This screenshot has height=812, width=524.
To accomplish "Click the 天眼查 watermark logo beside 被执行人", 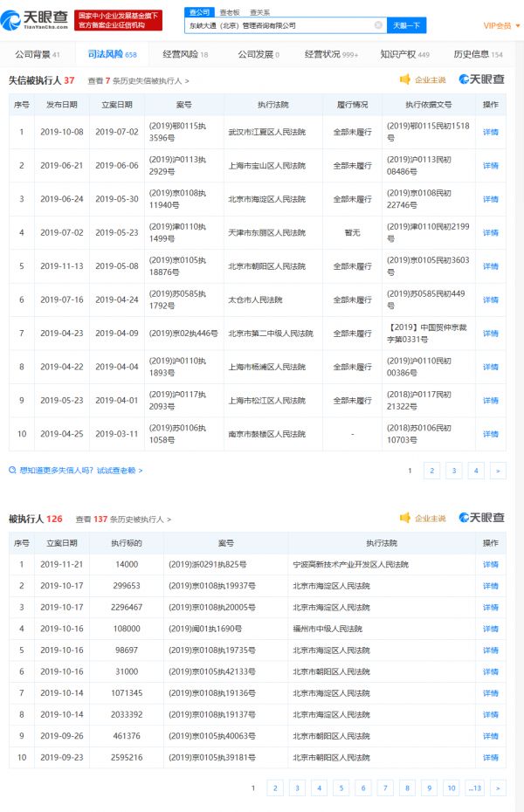I will [482, 518].
